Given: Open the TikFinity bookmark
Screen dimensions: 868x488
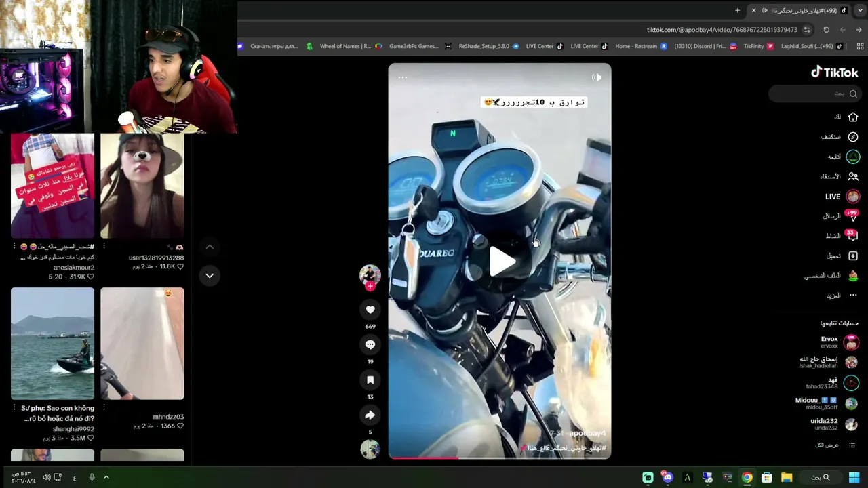Looking at the screenshot, I should pos(759,46).
